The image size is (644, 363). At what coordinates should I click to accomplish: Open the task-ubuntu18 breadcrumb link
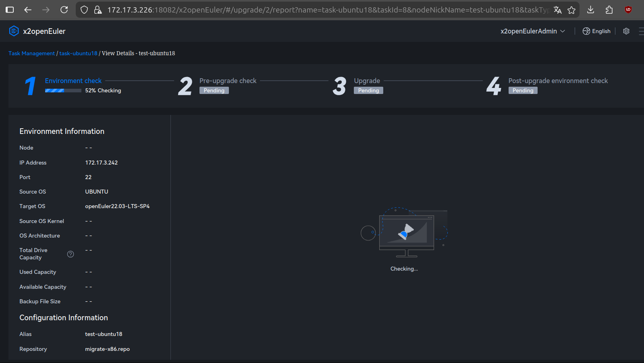click(78, 53)
